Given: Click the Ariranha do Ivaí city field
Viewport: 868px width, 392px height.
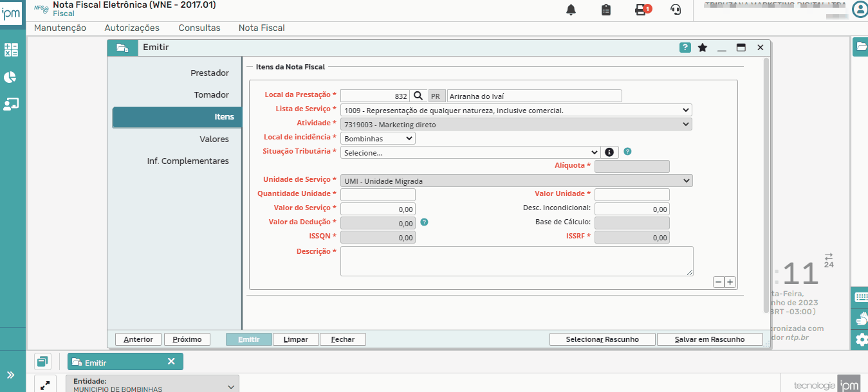Looking at the screenshot, I should pyautogui.click(x=534, y=96).
